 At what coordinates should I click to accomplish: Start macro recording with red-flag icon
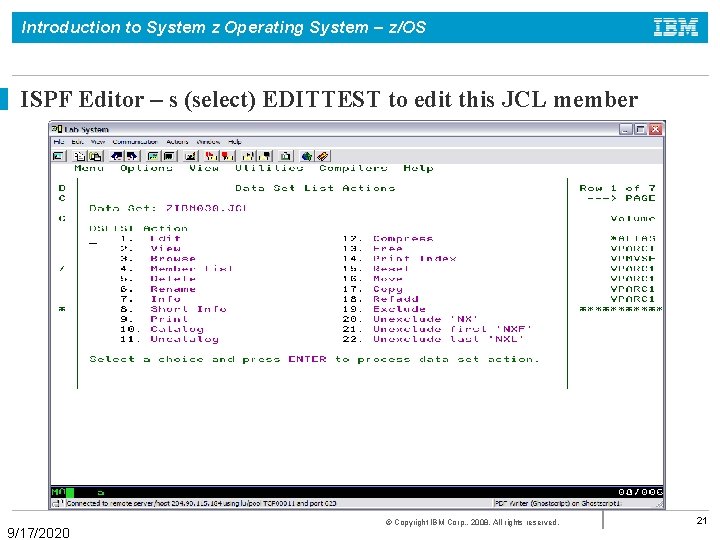pyautogui.click(x=211, y=156)
